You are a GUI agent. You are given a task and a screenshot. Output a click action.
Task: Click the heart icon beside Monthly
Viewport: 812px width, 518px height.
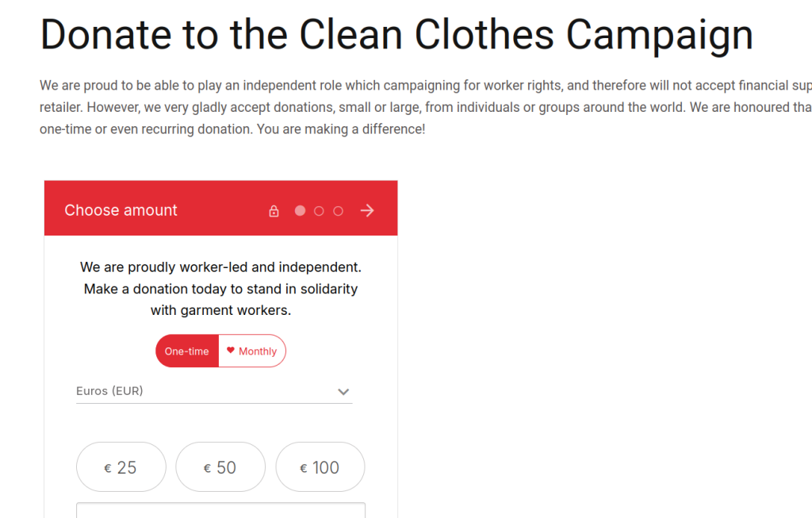pos(231,351)
